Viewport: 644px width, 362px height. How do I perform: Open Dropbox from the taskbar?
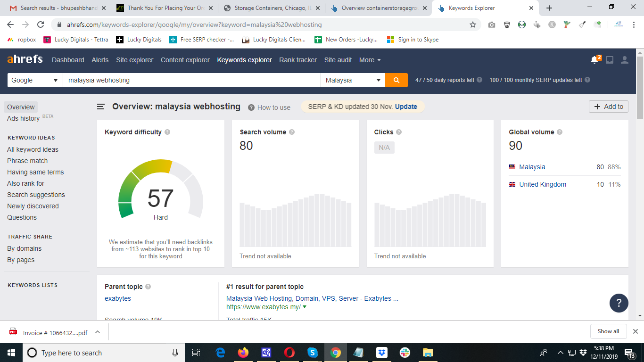pyautogui.click(x=382, y=353)
